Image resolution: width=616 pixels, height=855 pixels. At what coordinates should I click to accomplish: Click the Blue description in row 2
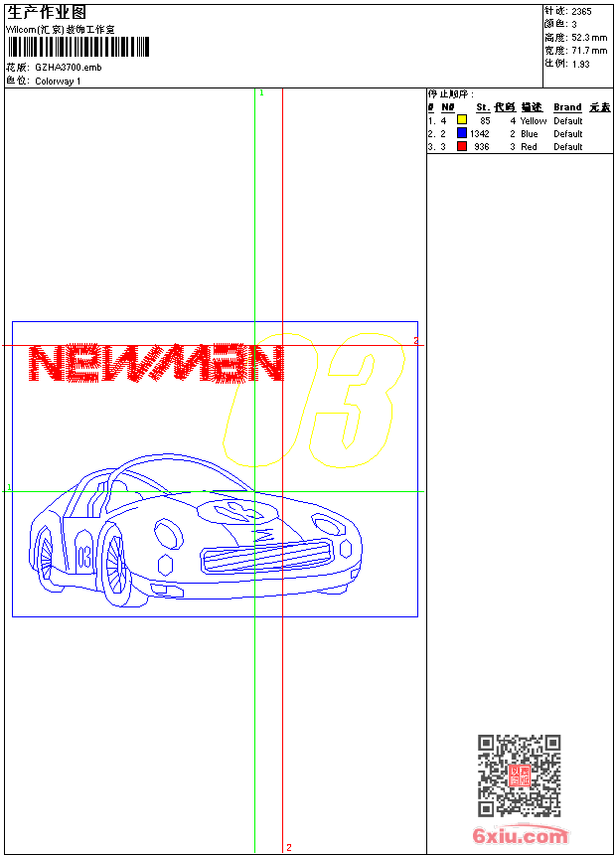coord(529,134)
